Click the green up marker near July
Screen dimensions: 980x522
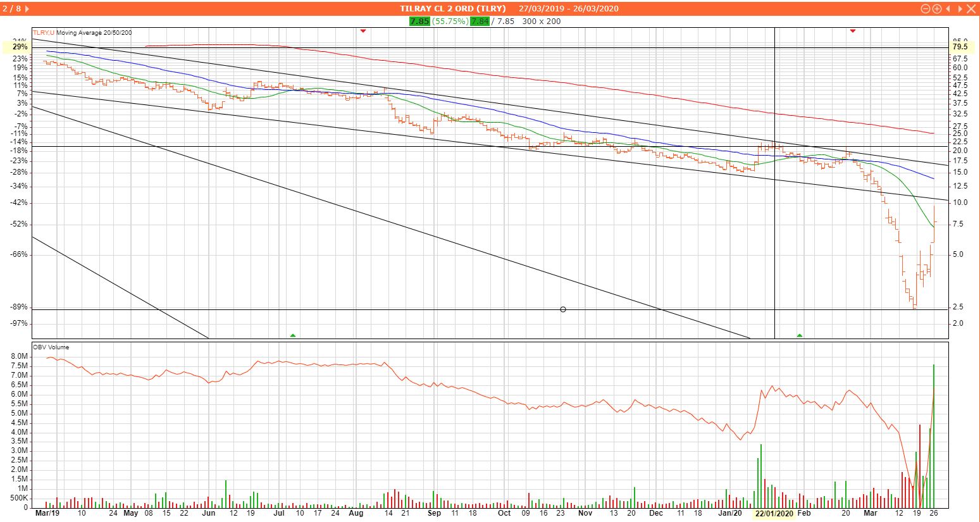(293, 335)
